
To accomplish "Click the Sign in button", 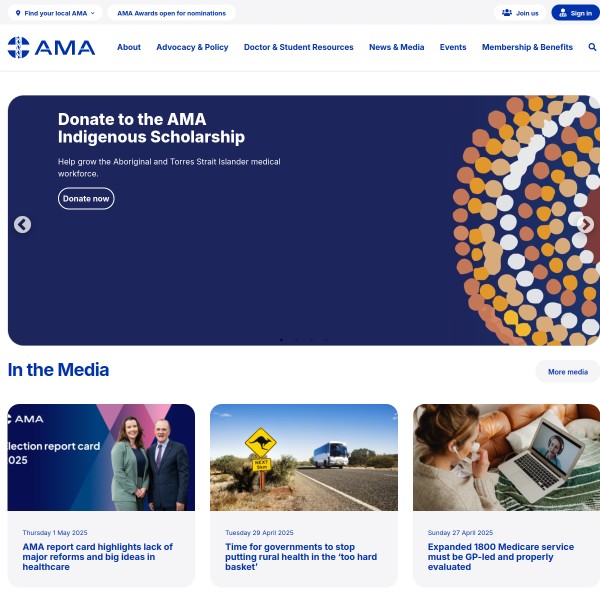I will click(576, 13).
